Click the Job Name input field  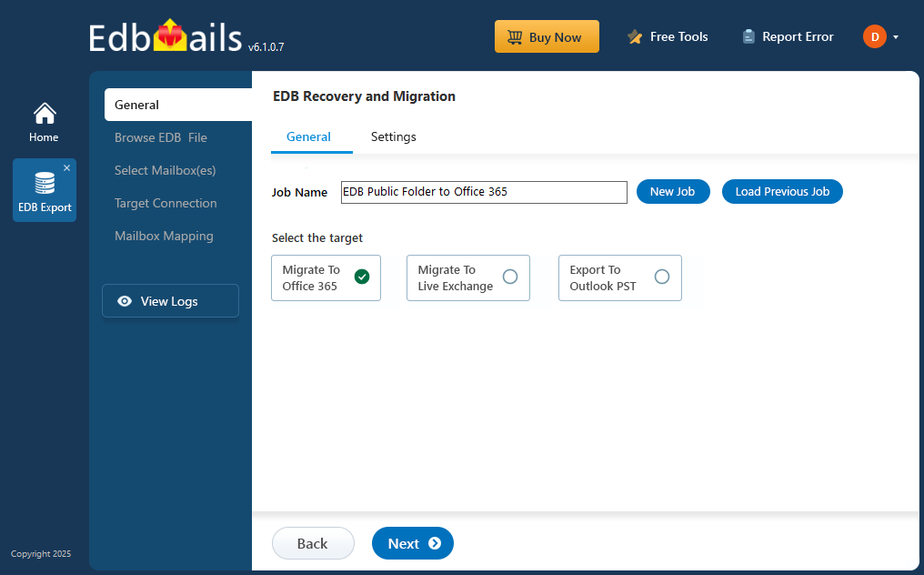pos(484,192)
